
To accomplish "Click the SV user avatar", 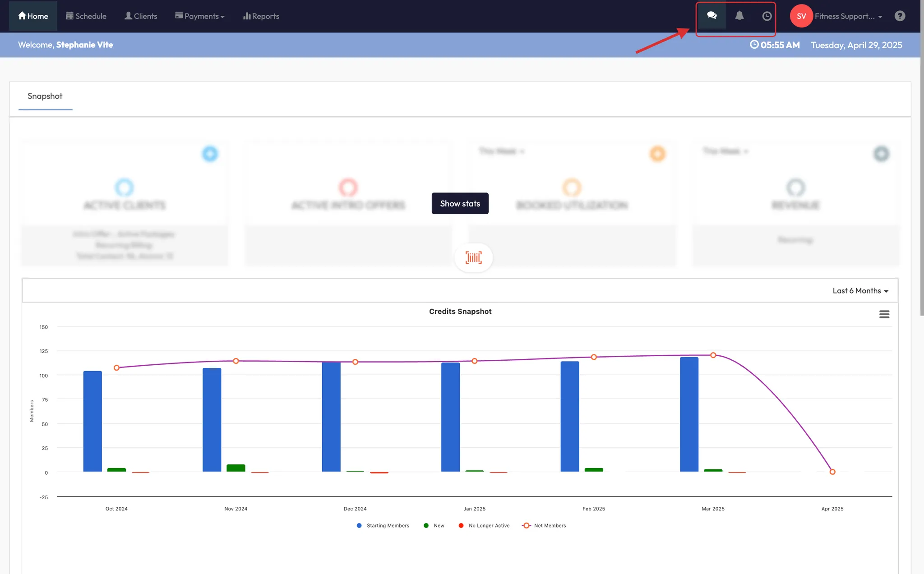I will click(801, 16).
